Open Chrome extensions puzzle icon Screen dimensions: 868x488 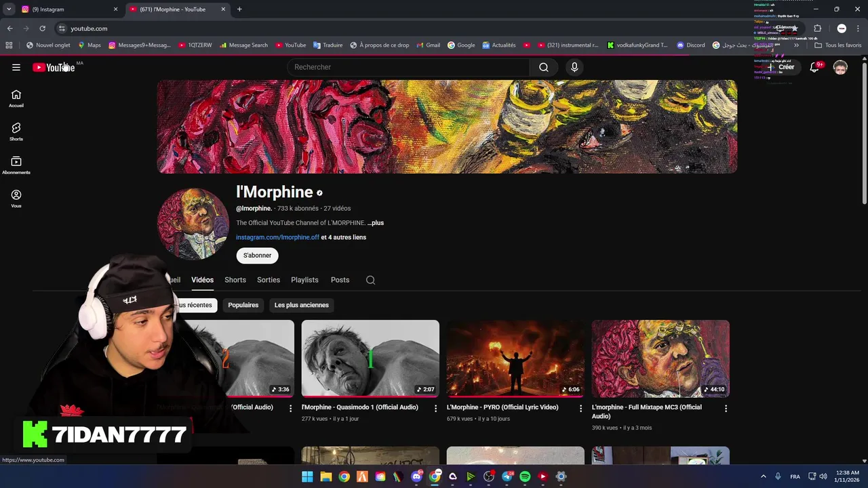click(817, 28)
